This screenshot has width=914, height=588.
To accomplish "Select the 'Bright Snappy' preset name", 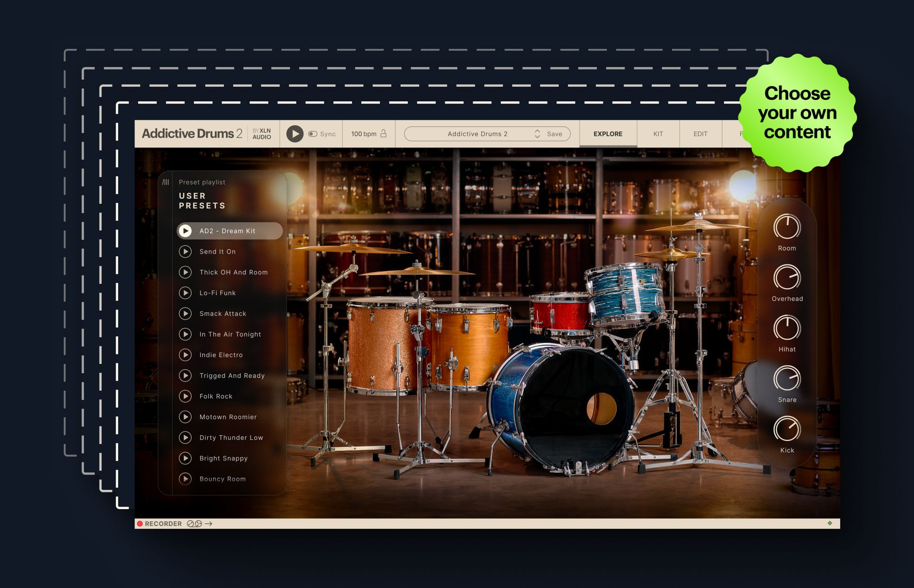I will [x=224, y=459].
